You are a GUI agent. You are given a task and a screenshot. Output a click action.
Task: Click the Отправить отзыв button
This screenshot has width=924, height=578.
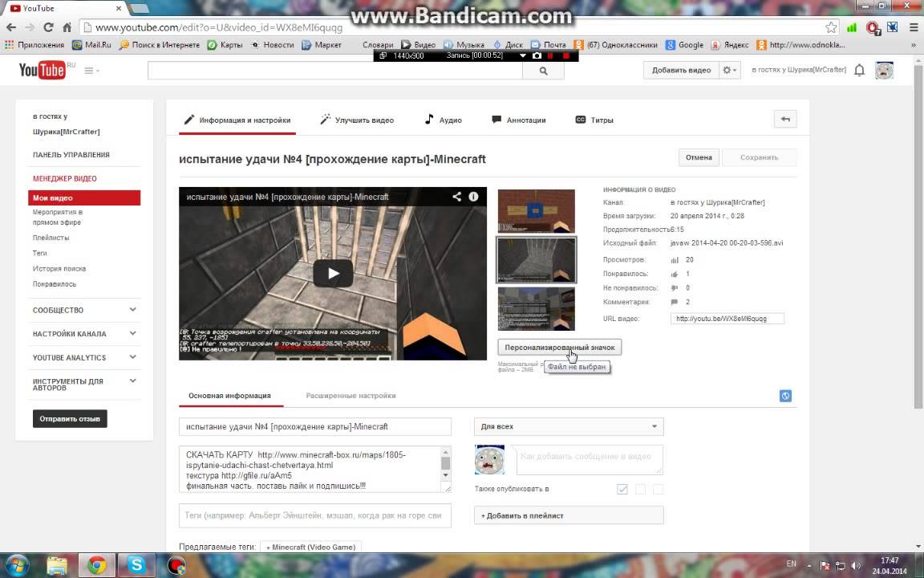coord(70,419)
